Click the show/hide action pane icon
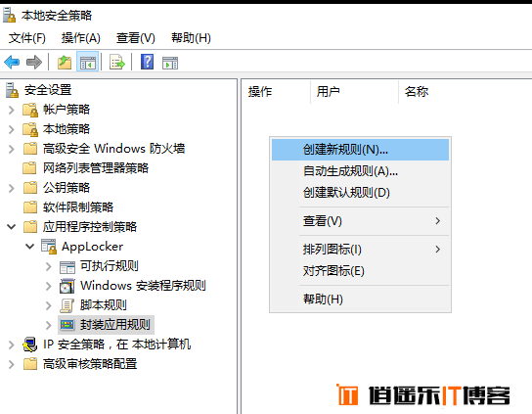Viewport: 532px width, 414px height. point(170,64)
